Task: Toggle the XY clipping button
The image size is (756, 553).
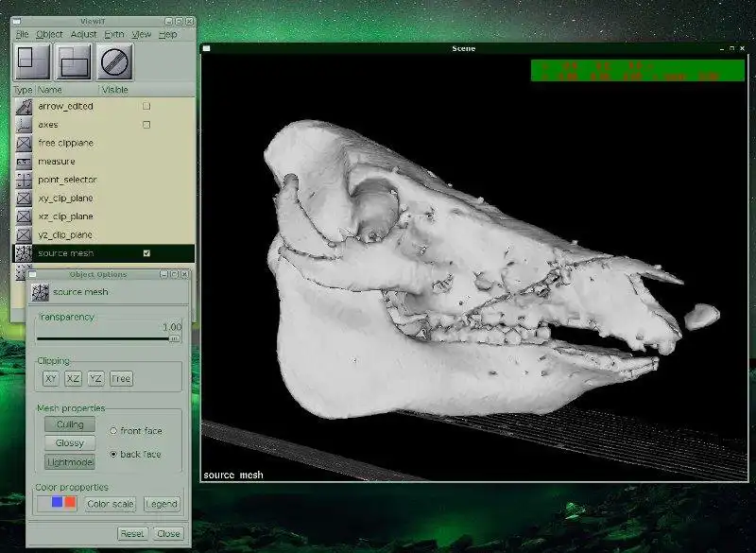Action: coord(51,379)
